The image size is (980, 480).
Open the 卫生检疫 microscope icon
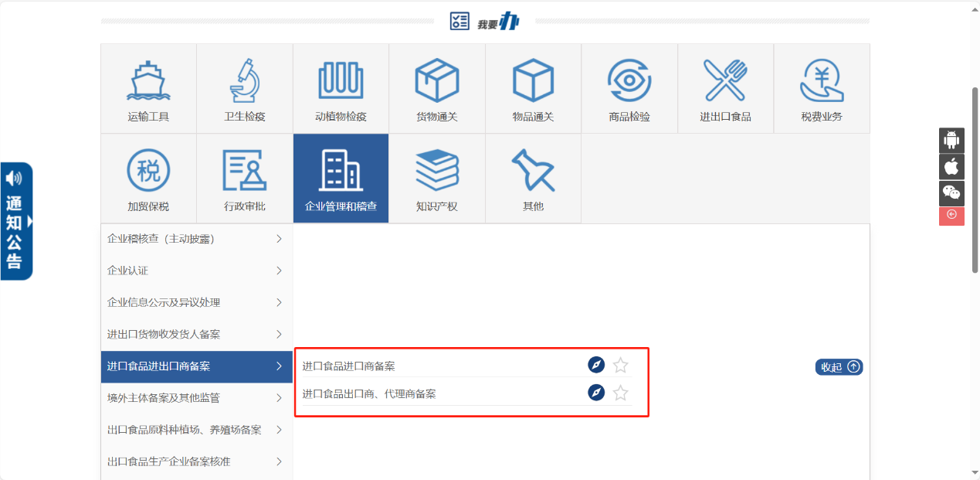(x=244, y=81)
